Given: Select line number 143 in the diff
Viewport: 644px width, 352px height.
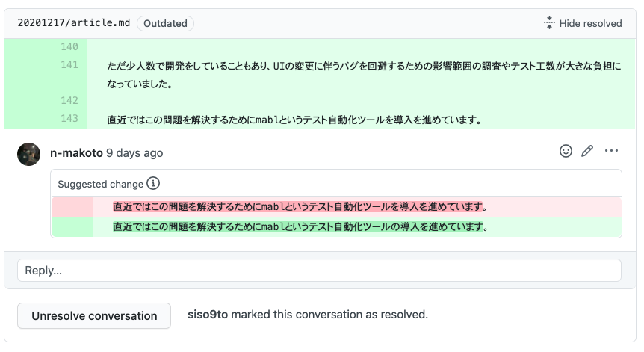Looking at the screenshot, I should click(x=69, y=119).
